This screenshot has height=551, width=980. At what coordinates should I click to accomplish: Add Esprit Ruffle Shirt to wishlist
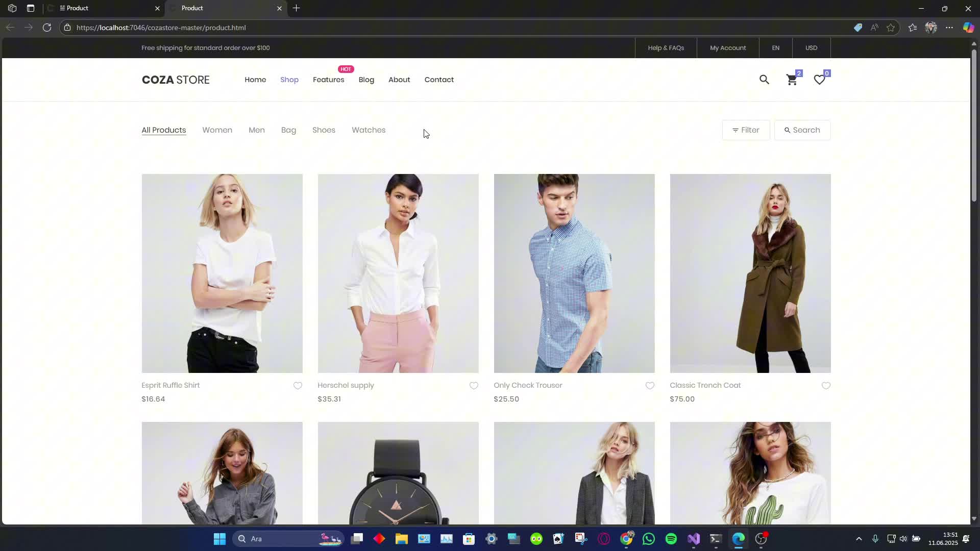(x=298, y=386)
